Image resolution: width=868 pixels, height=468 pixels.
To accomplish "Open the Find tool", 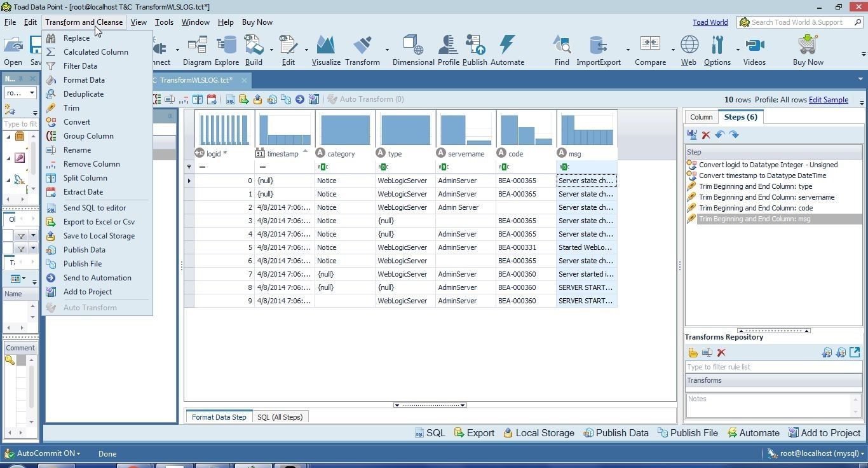I will click(x=562, y=50).
